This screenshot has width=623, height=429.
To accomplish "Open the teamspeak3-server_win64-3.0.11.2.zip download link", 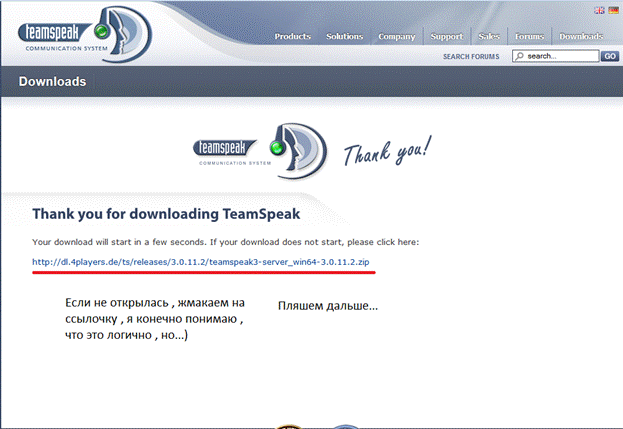I will 201,262.
